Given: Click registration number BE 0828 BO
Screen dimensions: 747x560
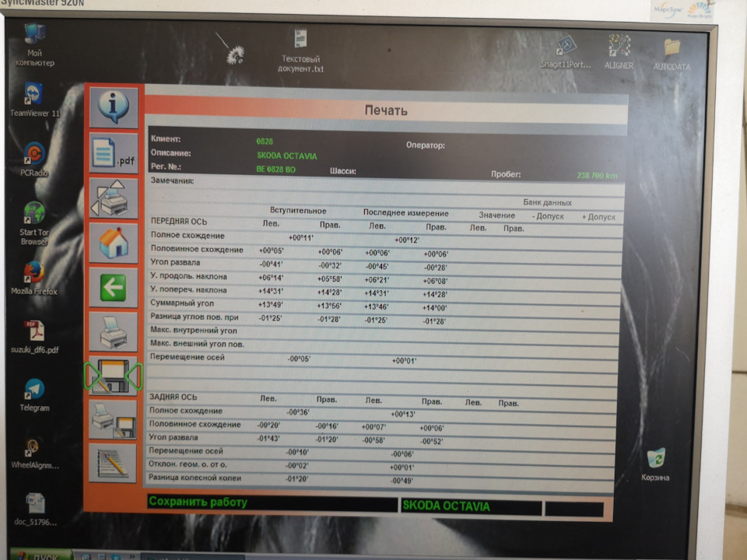Looking at the screenshot, I should point(275,169).
